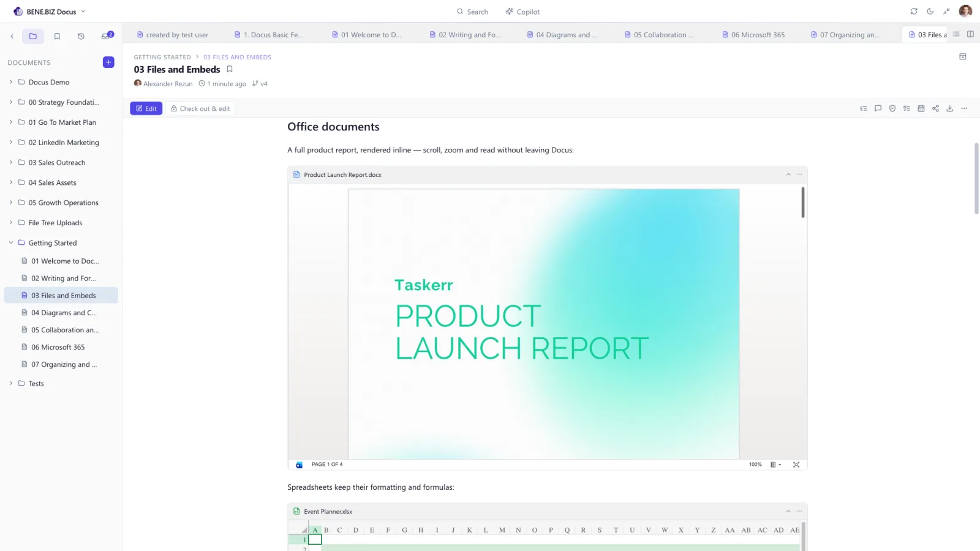
Task: Click the Word viewer vertical scrollbar
Action: coord(803,202)
